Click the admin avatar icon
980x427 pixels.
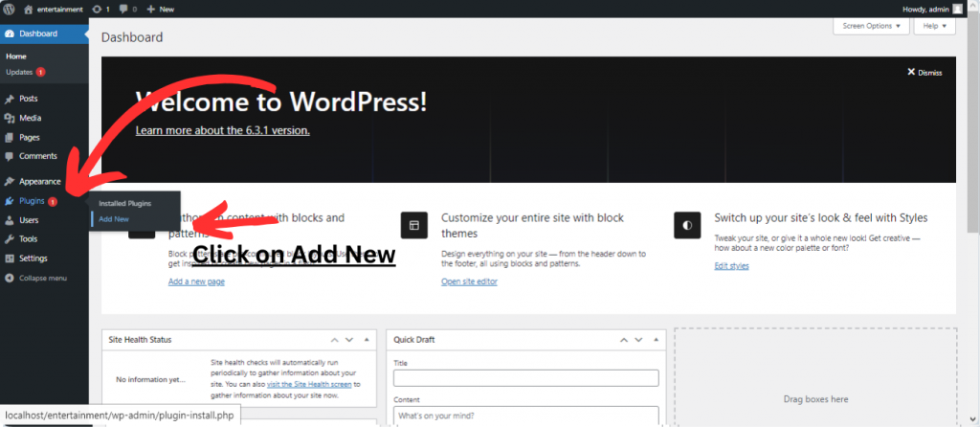[958, 9]
